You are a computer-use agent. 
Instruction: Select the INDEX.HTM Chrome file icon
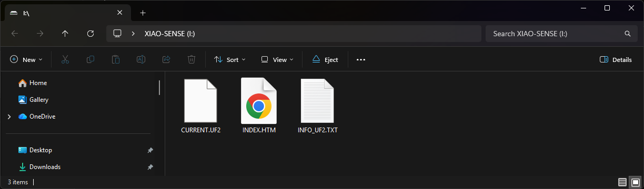click(259, 101)
